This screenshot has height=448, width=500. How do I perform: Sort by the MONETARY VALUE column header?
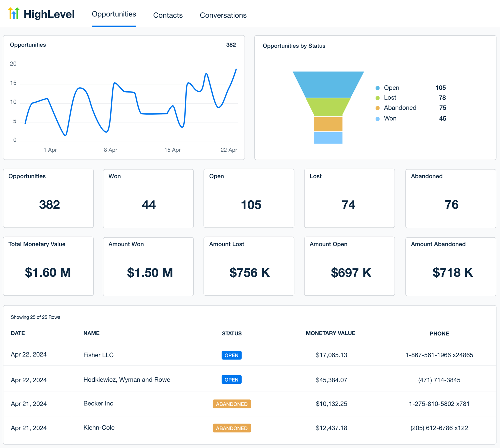[x=330, y=333]
